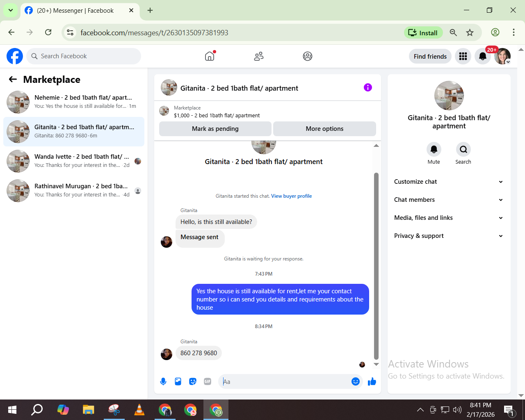The image size is (525, 420).
Task: Open the apps grid menu icon
Action: 463,56
